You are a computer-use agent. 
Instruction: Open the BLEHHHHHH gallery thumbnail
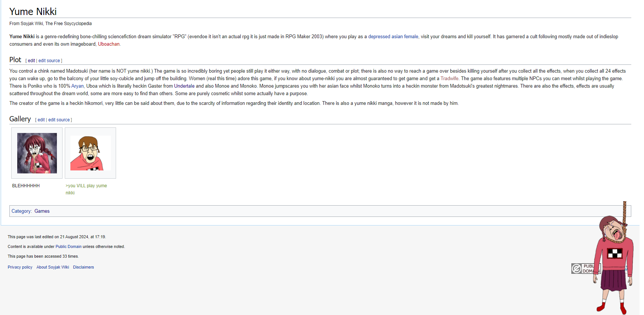(37, 153)
